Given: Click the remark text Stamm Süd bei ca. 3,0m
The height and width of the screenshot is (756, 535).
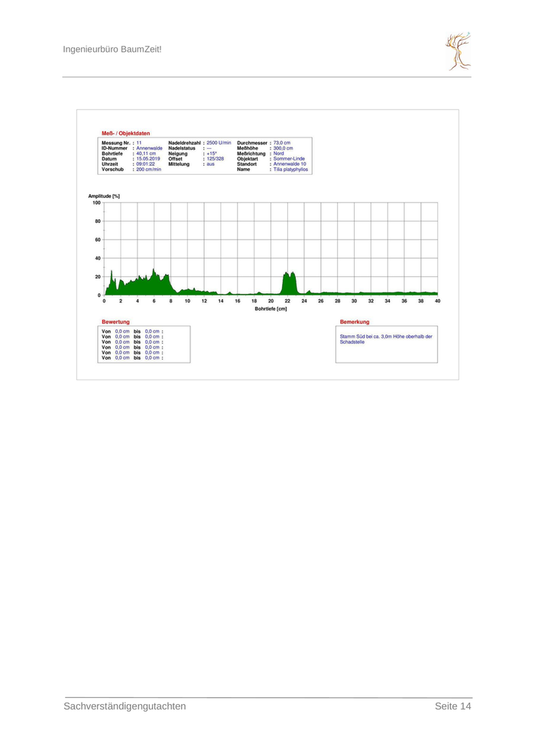Looking at the screenshot, I should point(385,336).
